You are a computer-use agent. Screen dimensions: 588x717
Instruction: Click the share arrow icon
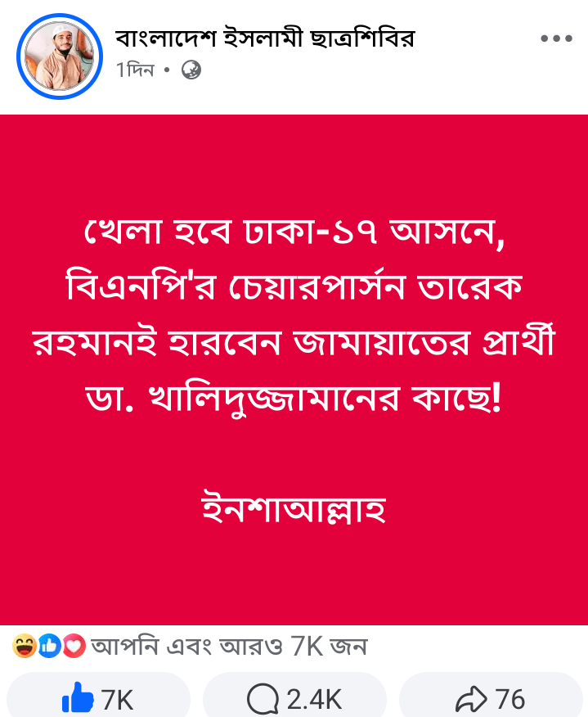[471, 699]
